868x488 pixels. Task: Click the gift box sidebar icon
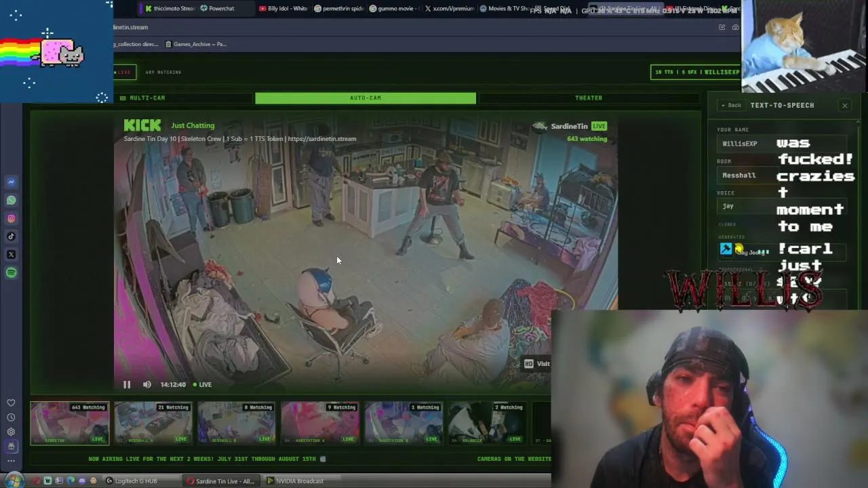tap(11, 446)
